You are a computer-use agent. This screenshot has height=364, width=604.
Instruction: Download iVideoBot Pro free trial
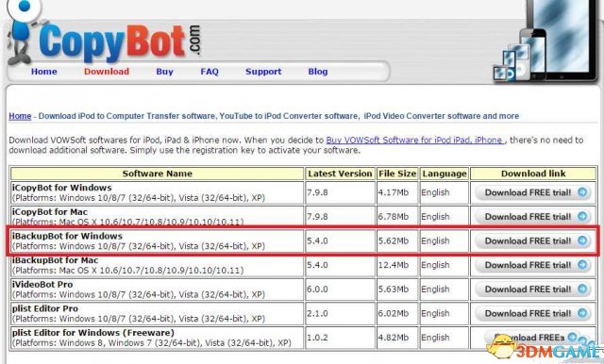[x=533, y=290]
